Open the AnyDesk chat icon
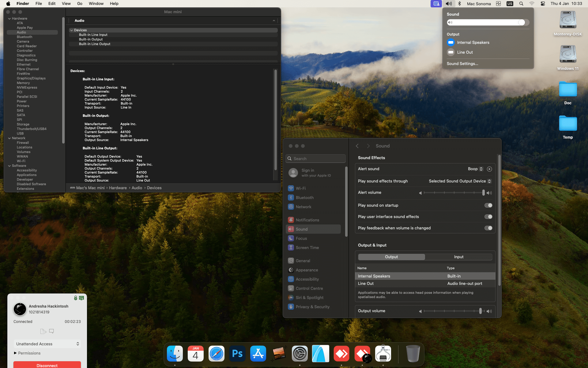Image resolution: width=588 pixels, height=368 pixels. coord(51,331)
